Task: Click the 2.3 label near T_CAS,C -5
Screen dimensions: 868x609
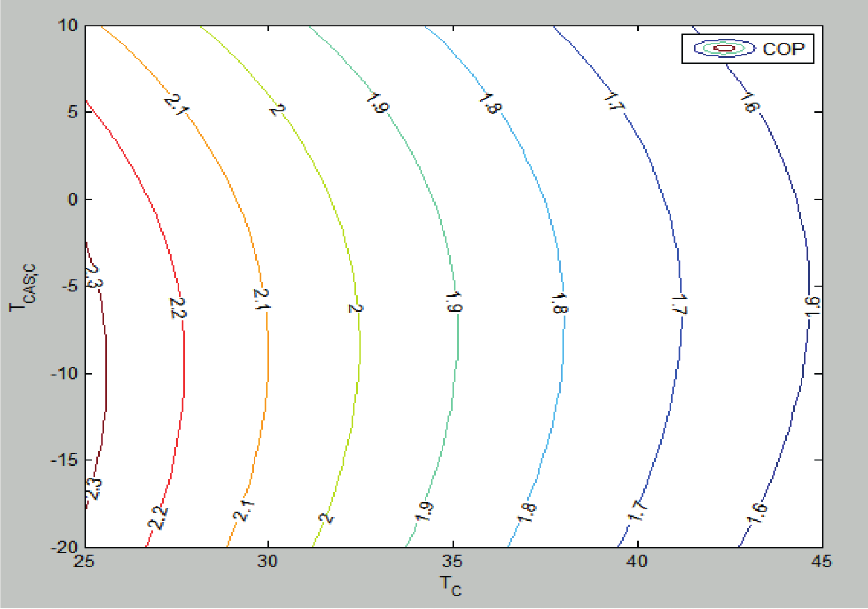Action: click(x=94, y=277)
